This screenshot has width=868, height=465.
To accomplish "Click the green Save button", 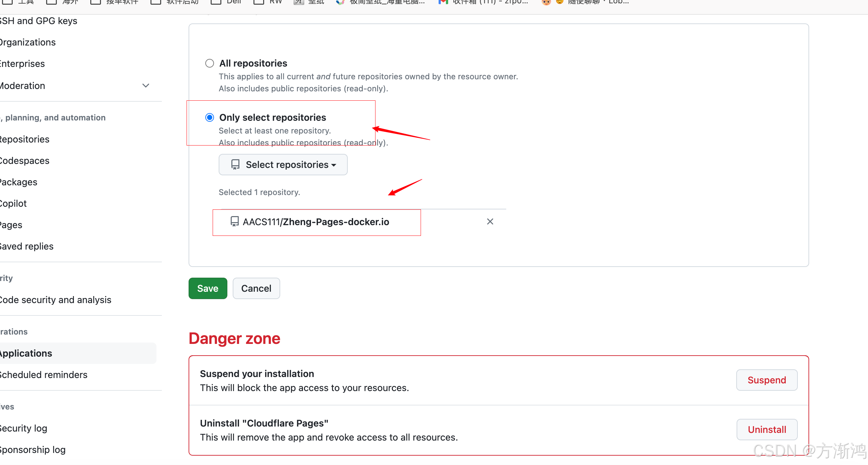I will click(208, 288).
